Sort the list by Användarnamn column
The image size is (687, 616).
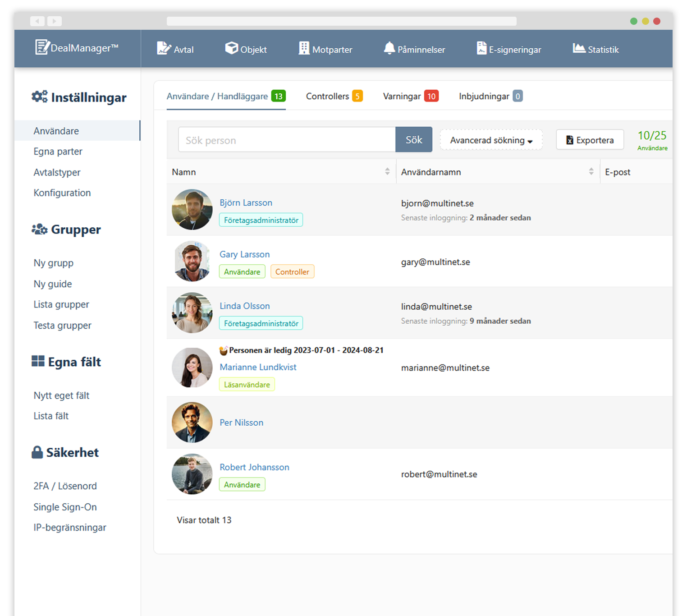591,171
